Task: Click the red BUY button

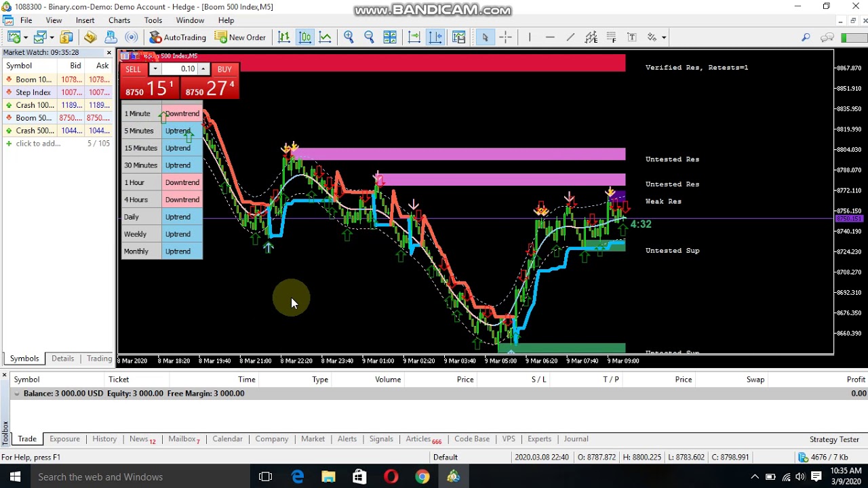Action: click(224, 69)
